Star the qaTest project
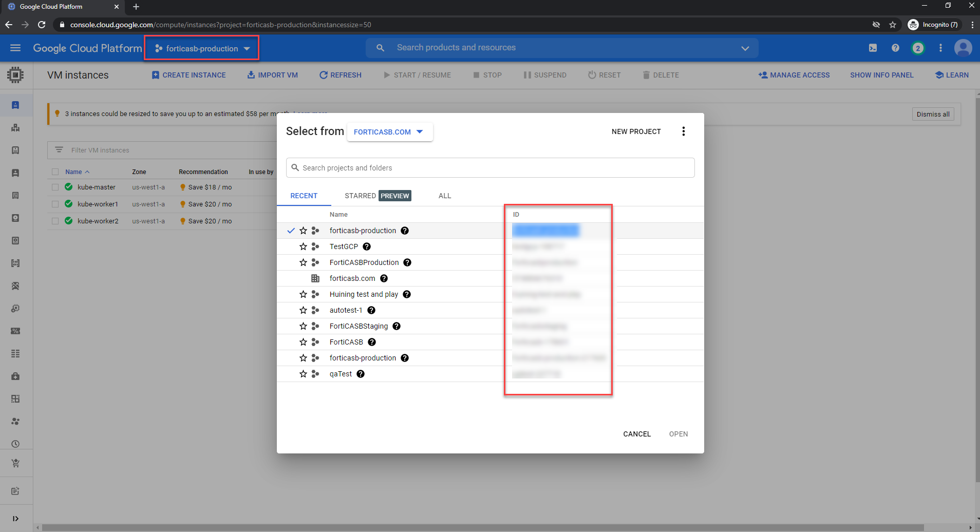 [x=303, y=374]
